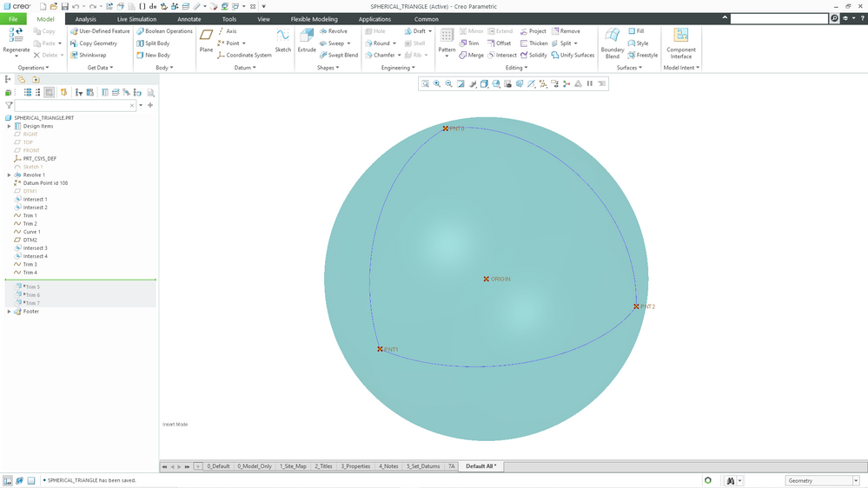Expand the Surfaces group dropdown
The height and width of the screenshot is (488, 868).
coord(629,68)
